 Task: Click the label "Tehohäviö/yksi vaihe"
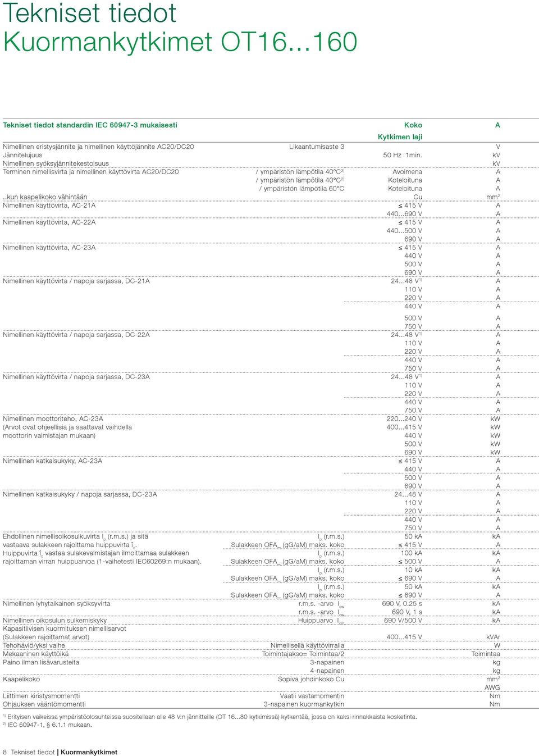tap(34, 646)
